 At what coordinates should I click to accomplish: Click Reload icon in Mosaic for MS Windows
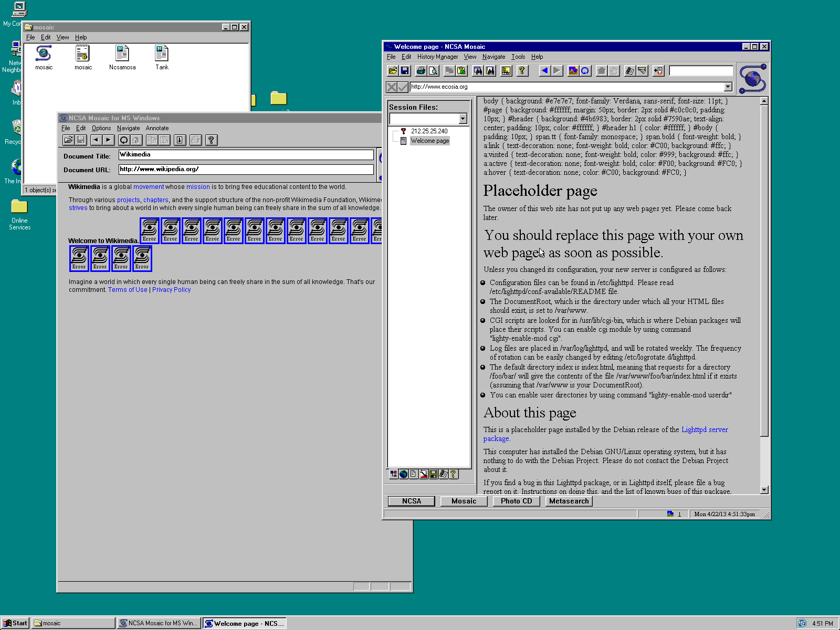click(124, 140)
